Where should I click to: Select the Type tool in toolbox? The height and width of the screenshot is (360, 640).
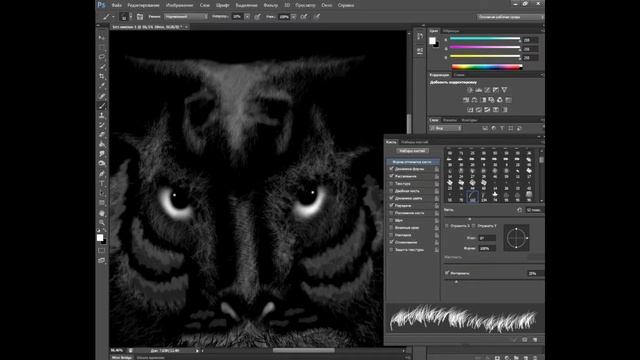click(102, 184)
